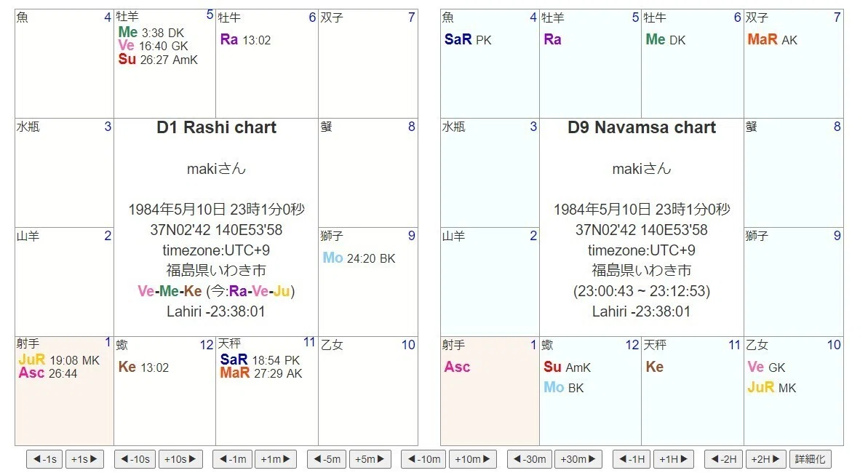Click 'makiさん' name in D1 chart
The height and width of the screenshot is (473, 868).
coord(216,168)
